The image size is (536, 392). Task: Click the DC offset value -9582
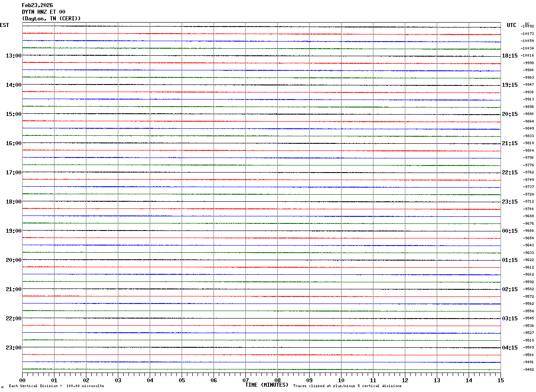point(528,289)
